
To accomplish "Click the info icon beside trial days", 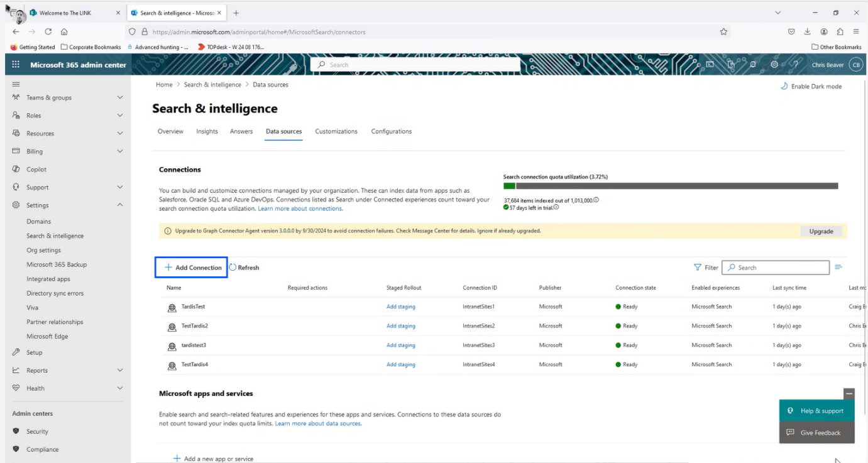I will click(556, 207).
